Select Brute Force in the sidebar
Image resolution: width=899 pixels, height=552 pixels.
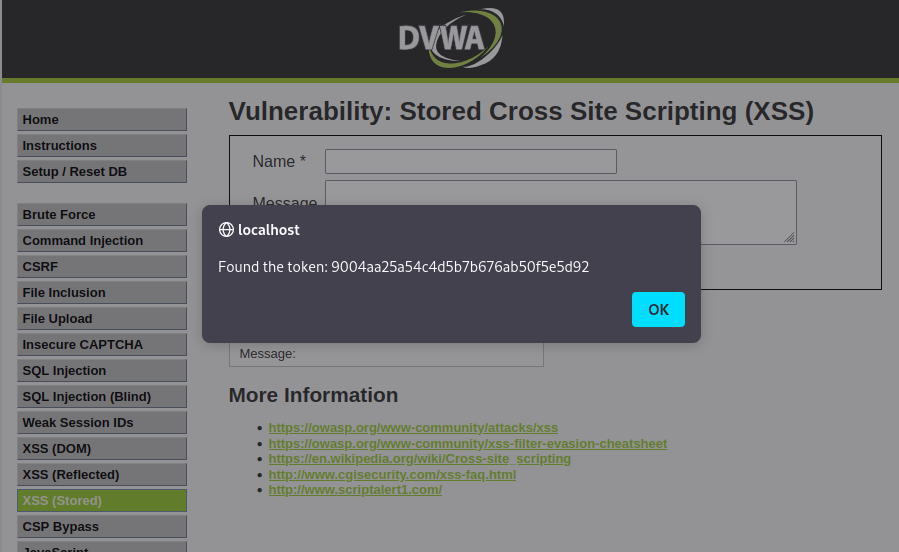(101, 214)
